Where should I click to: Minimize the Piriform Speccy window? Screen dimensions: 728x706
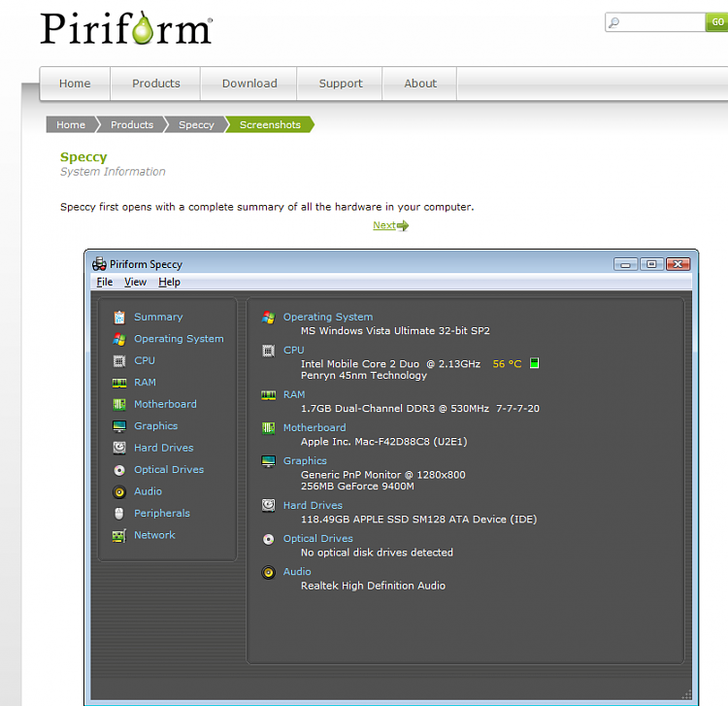click(x=626, y=264)
